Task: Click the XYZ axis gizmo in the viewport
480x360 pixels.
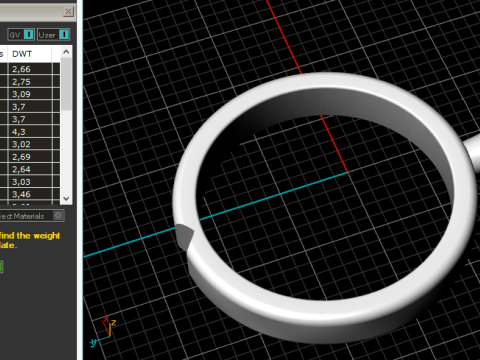Action: [103, 332]
